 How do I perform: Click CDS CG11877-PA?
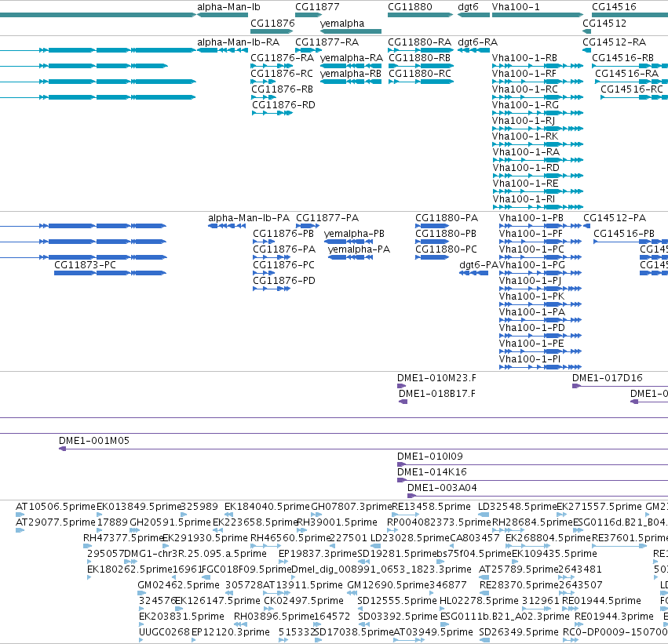[x=327, y=218]
